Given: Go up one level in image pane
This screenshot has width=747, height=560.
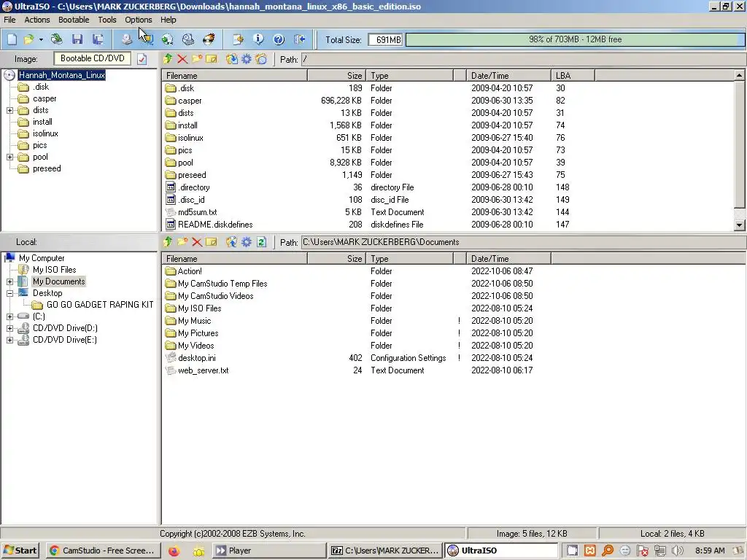Looking at the screenshot, I should pos(168,59).
